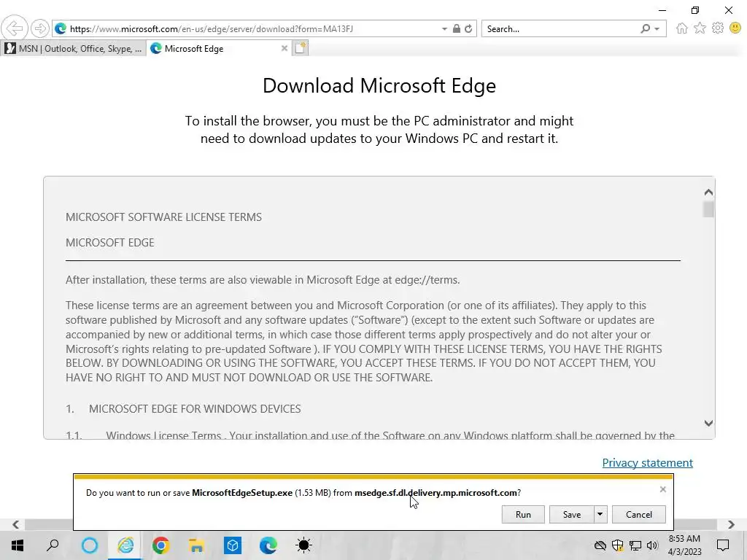Expand the Save options dropdown arrow
This screenshot has width=747, height=560.
[600, 514]
